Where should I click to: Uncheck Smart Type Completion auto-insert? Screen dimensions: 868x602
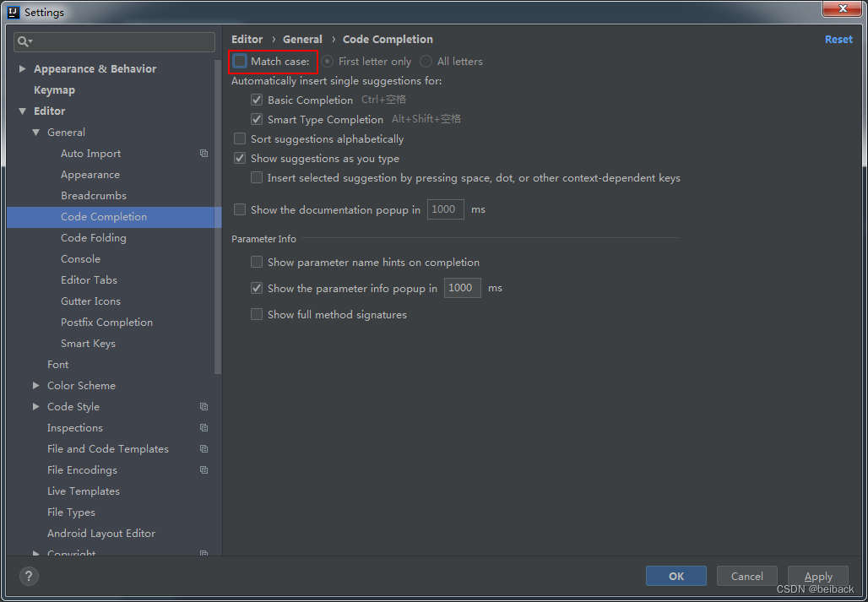[257, 120]
